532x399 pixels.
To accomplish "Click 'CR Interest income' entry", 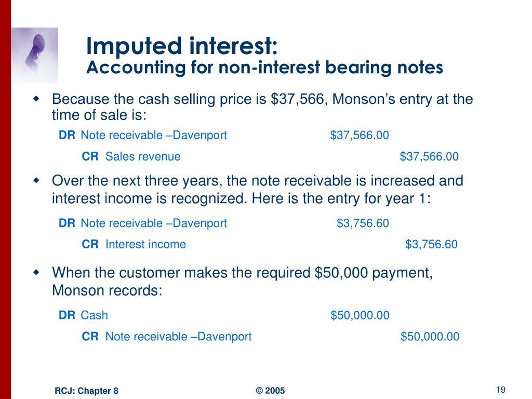I will coord(134,244).
